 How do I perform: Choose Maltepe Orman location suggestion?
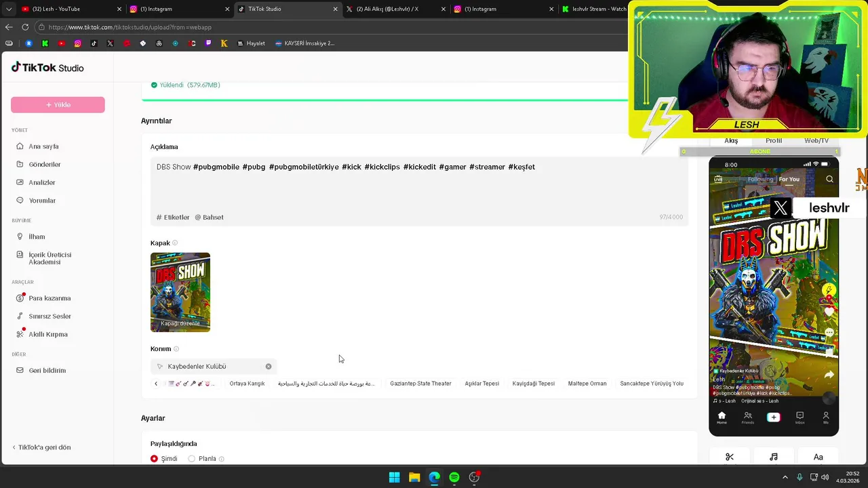coord(587,384)
